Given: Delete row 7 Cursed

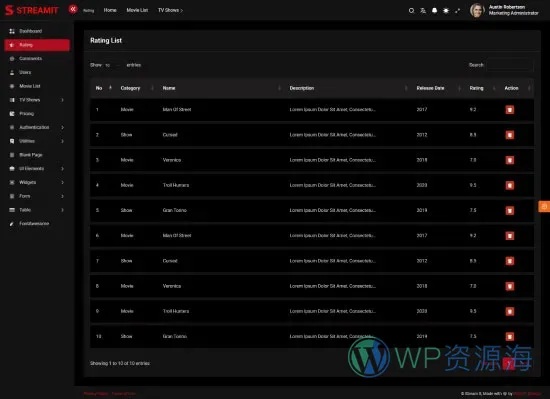Looking at the screenshot, I should coord(510,261).
